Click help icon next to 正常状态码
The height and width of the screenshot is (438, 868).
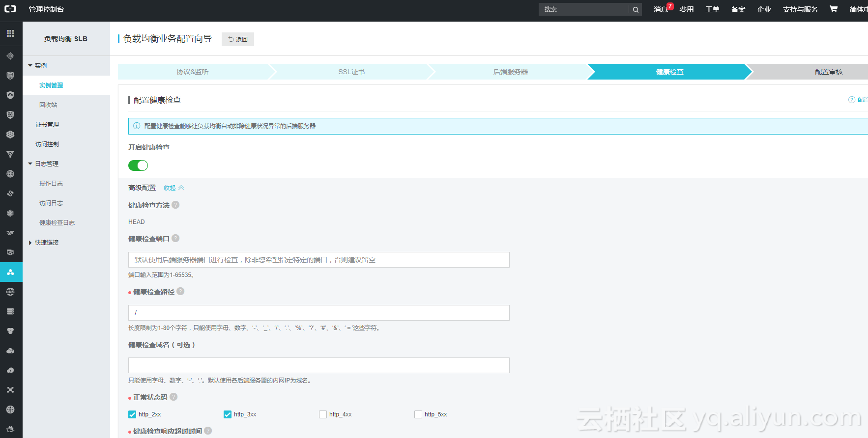(x=174, y=397)
